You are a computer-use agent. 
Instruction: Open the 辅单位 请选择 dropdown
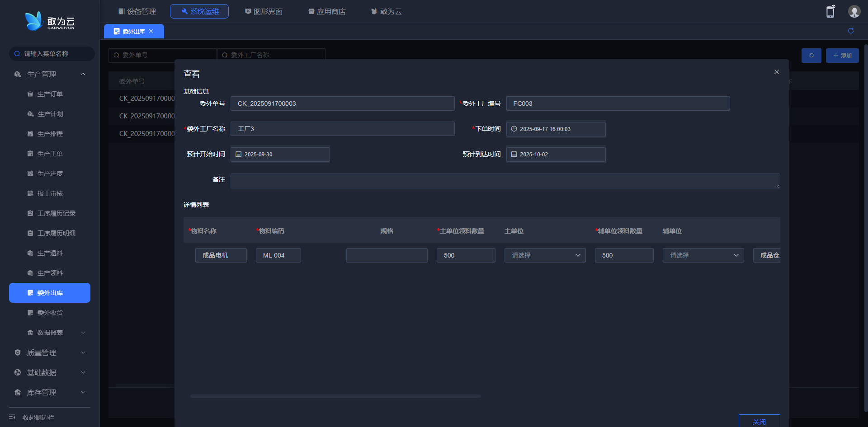703,255
